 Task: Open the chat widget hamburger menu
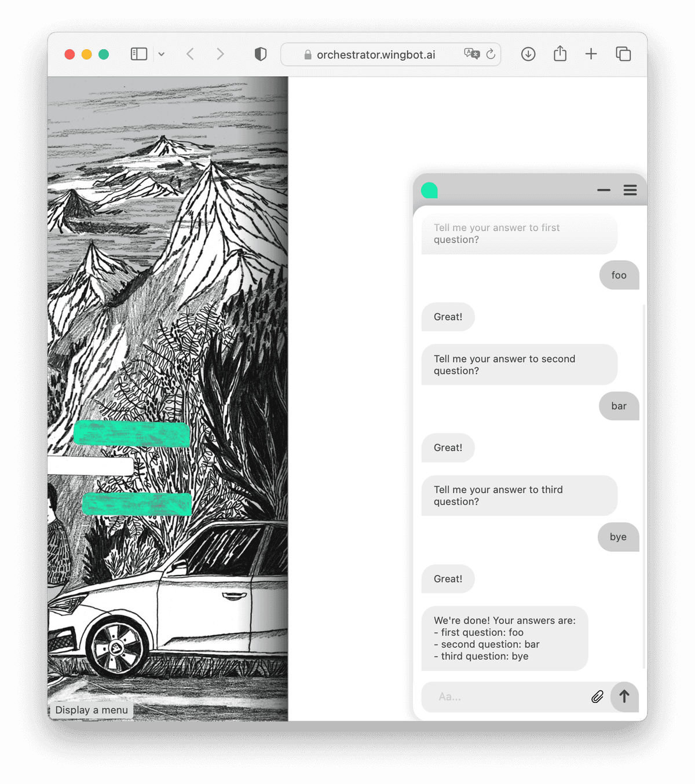[x=630, y=190]
